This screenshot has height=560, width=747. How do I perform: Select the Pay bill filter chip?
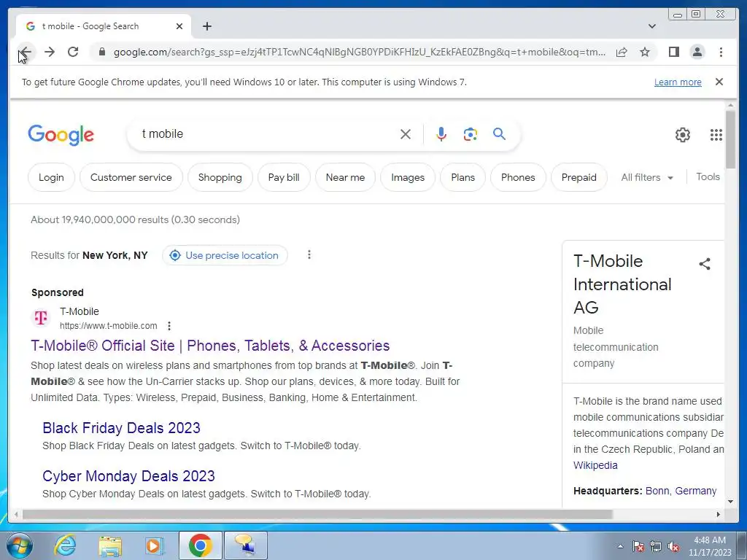click(x=284, y=177)
